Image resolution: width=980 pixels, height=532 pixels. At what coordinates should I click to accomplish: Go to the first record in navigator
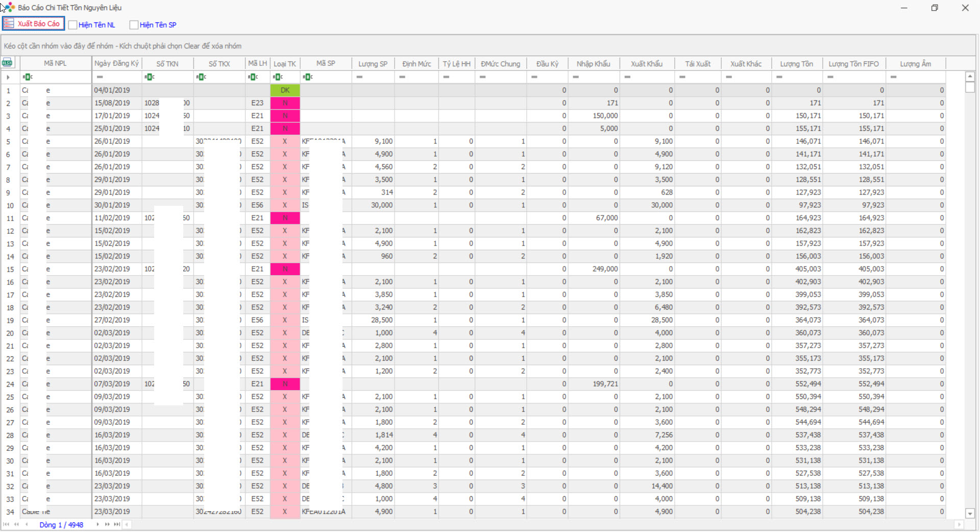point(6,524)
